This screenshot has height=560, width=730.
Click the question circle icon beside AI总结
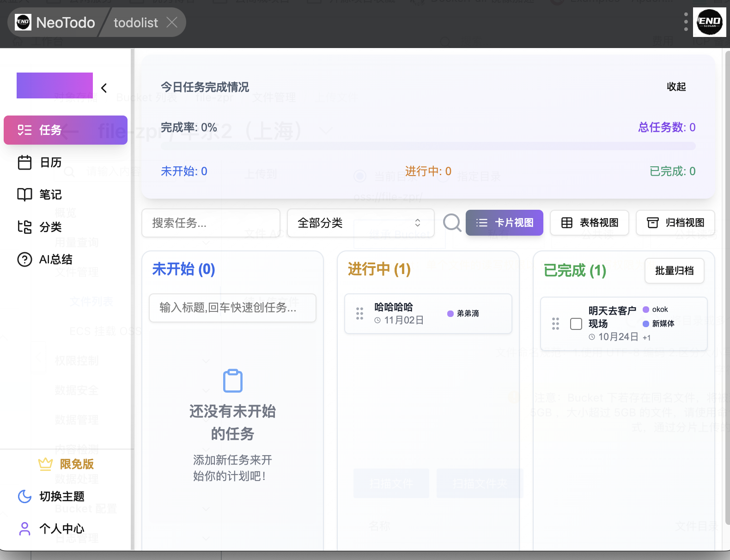coord(24,259)
